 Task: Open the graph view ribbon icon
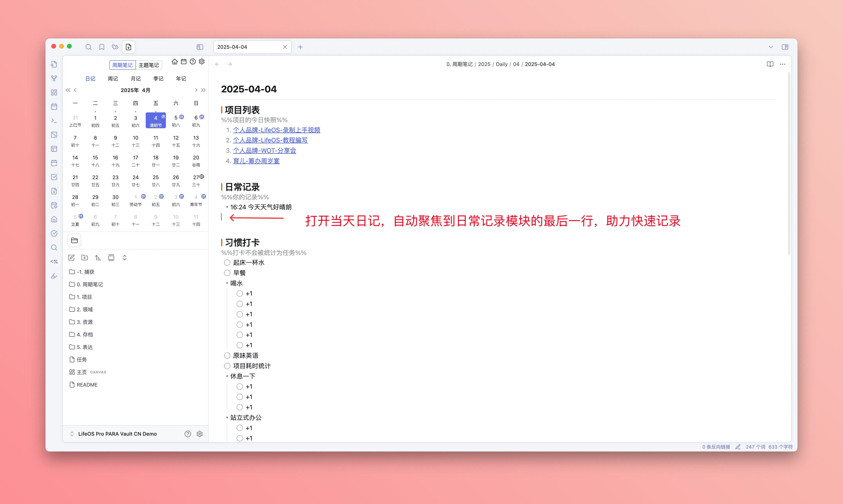point(54,79)
